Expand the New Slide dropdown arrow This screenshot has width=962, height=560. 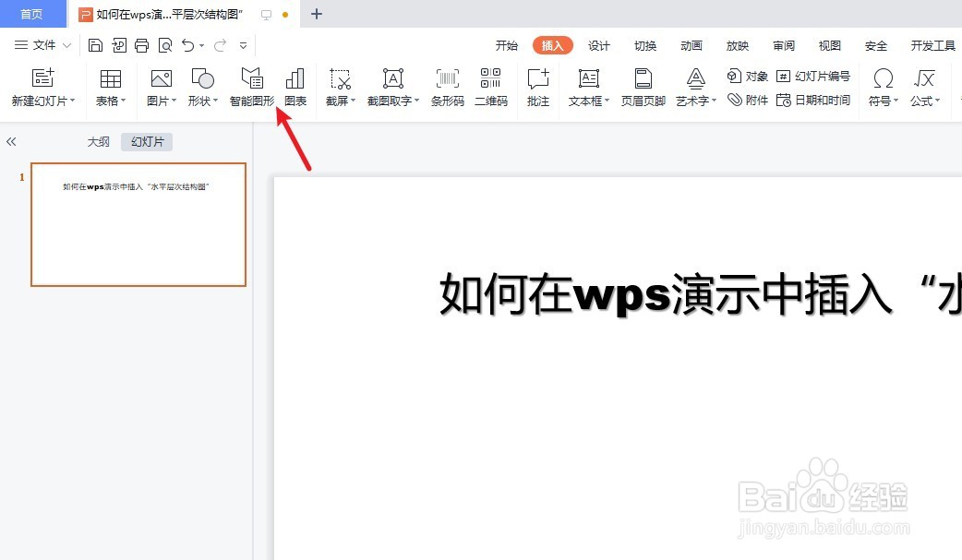[x=72, y=101]
